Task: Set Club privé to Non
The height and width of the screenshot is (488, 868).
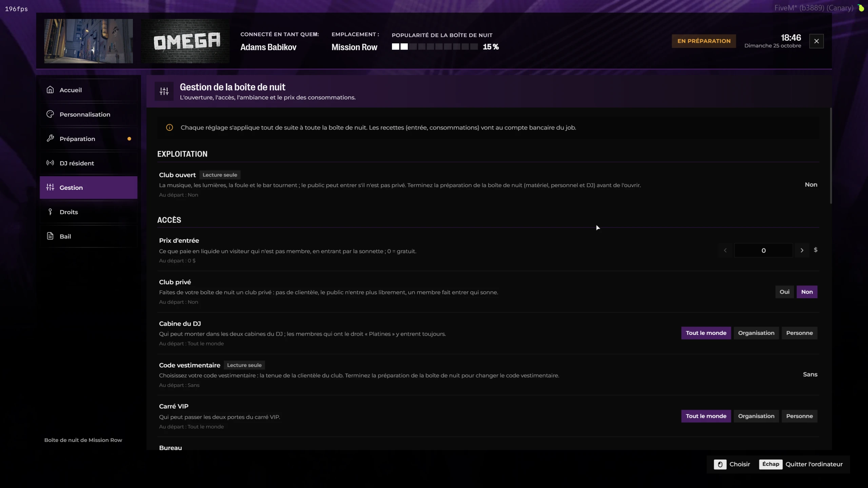Action: 807,292
